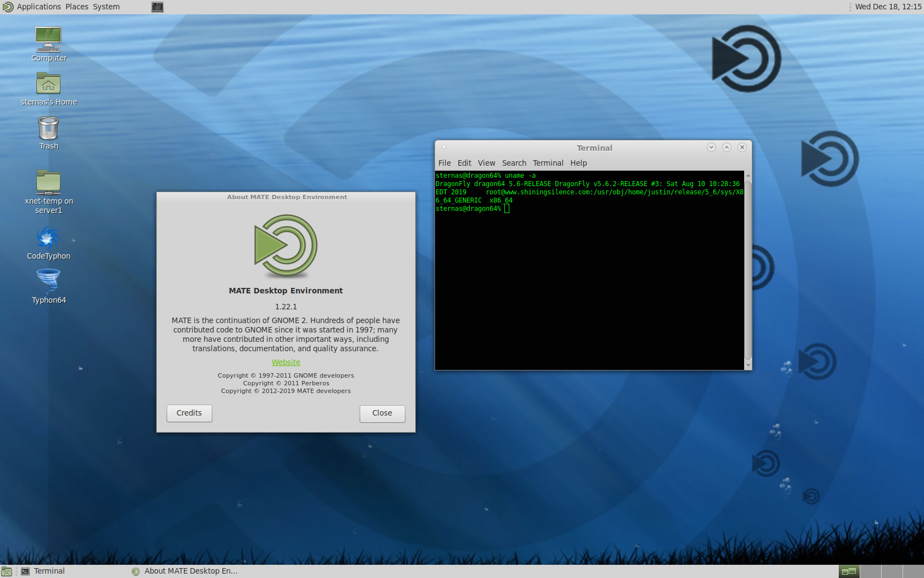
Task: Open the Terminal Search menu
Action: point(514,163)
